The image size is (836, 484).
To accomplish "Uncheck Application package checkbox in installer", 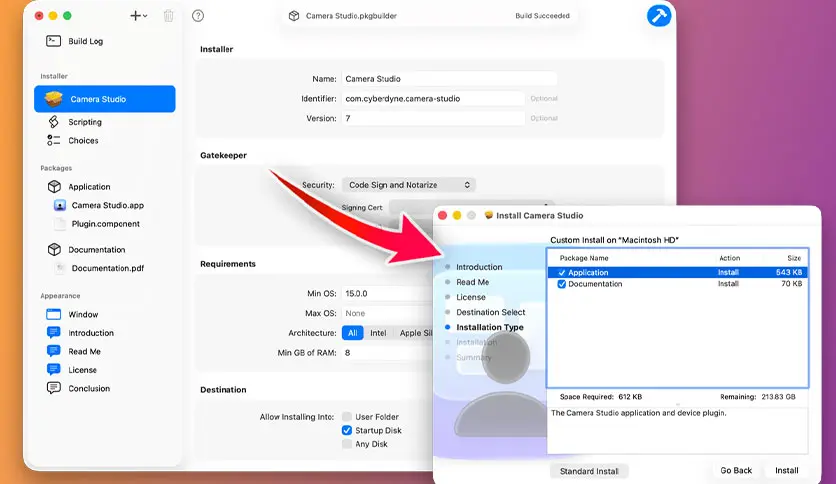I will tap(561, 272).
